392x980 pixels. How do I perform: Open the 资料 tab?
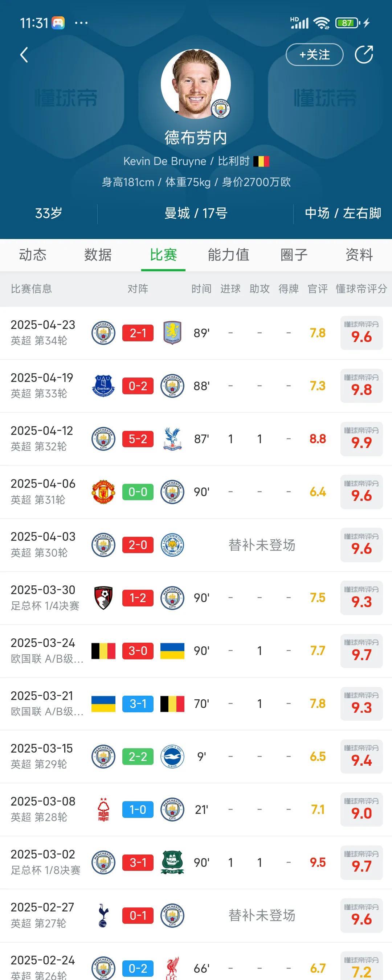(x=359, y=255)
